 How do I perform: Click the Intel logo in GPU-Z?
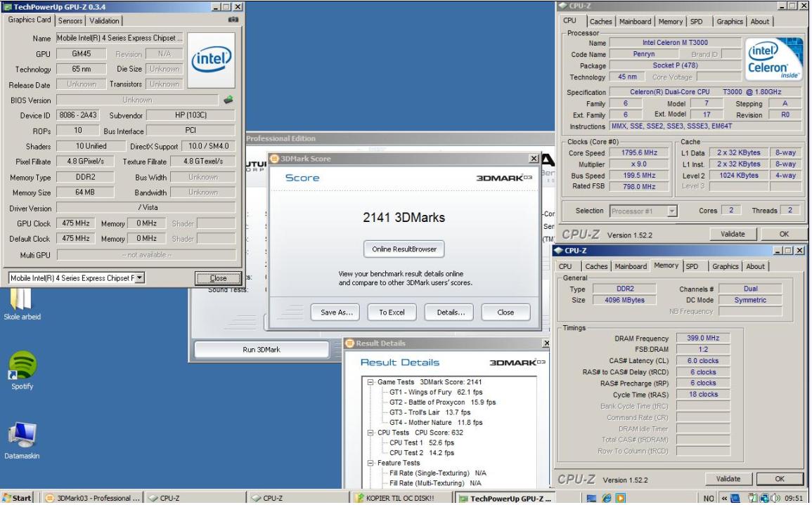coord(212,60)
